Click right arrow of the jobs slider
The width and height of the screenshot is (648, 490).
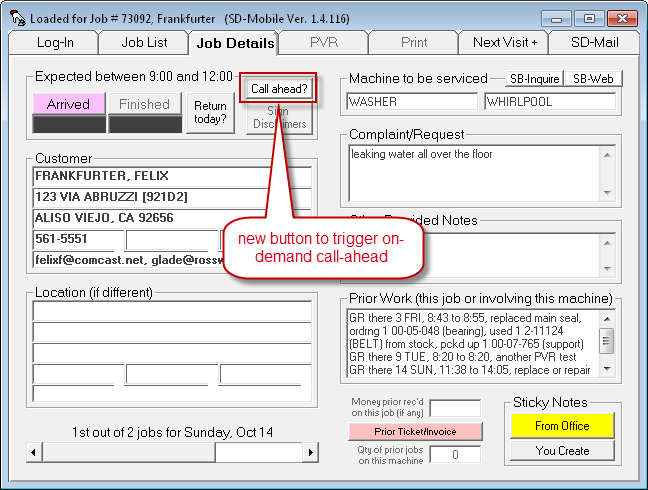(x=310, y=453)
